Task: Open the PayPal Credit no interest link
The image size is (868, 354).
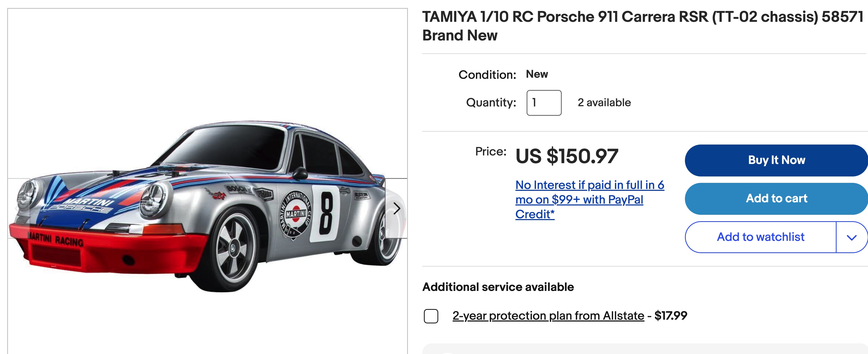Action: [589, 199]
